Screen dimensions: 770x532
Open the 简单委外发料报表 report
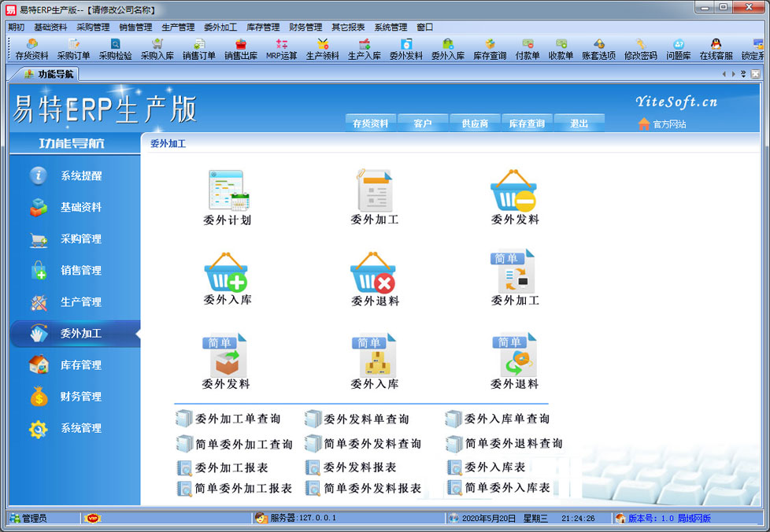(x=372, y=489)
